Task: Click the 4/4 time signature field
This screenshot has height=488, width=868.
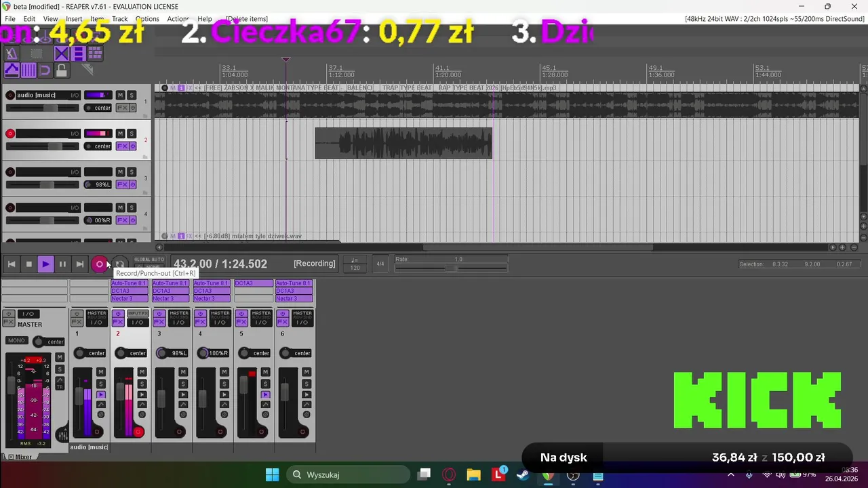Action: [x=380, y=264]
